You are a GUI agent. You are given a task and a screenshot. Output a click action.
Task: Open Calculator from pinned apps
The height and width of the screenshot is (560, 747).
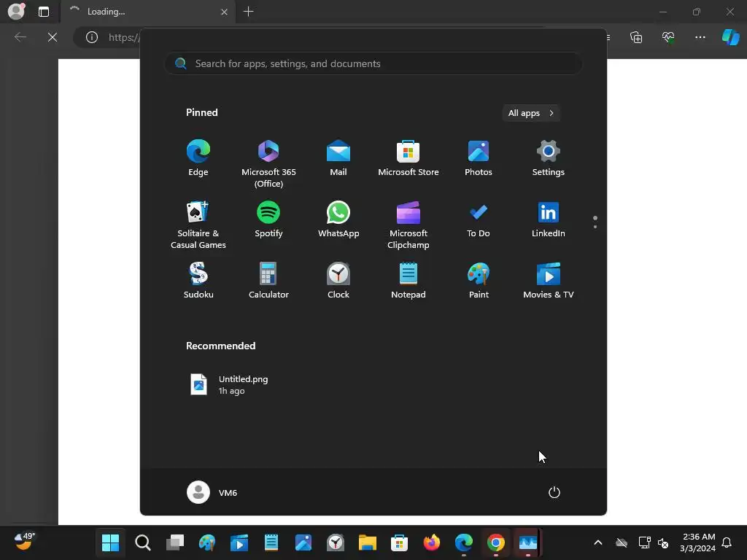268,281
